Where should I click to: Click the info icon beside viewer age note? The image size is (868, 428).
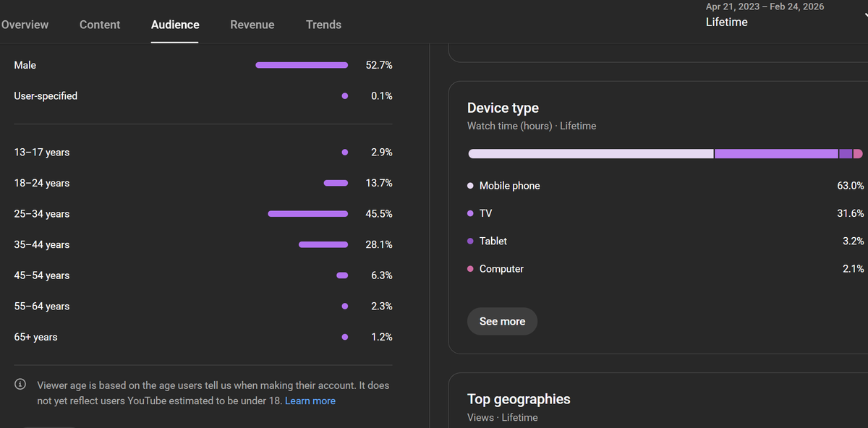(21, 384)
